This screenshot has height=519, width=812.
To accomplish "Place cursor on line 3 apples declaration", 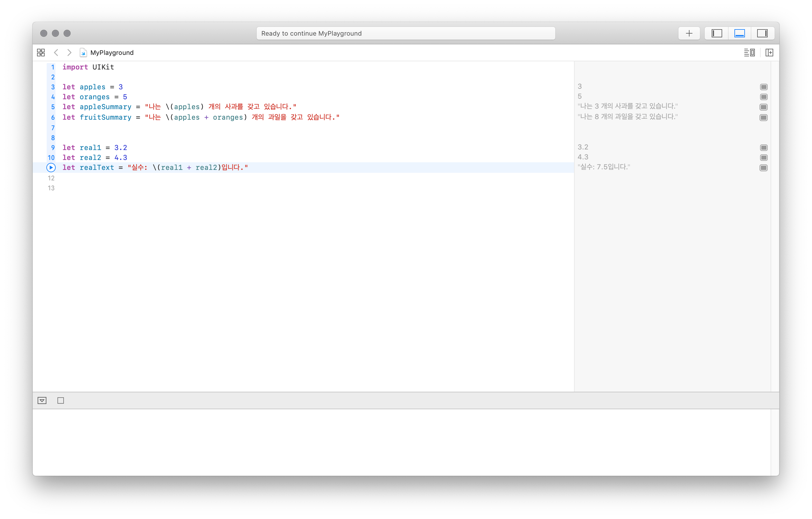I will (x=92, y=87).
